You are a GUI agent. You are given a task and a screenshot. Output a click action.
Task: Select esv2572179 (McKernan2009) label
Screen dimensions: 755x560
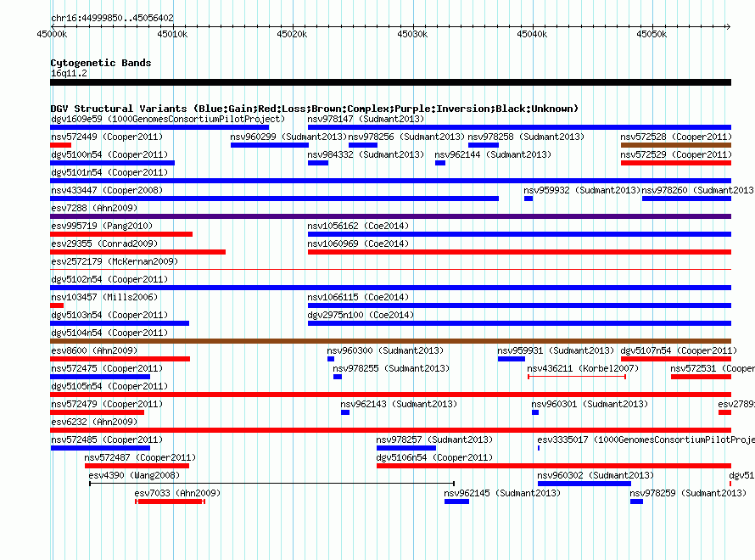pos(115,261)
